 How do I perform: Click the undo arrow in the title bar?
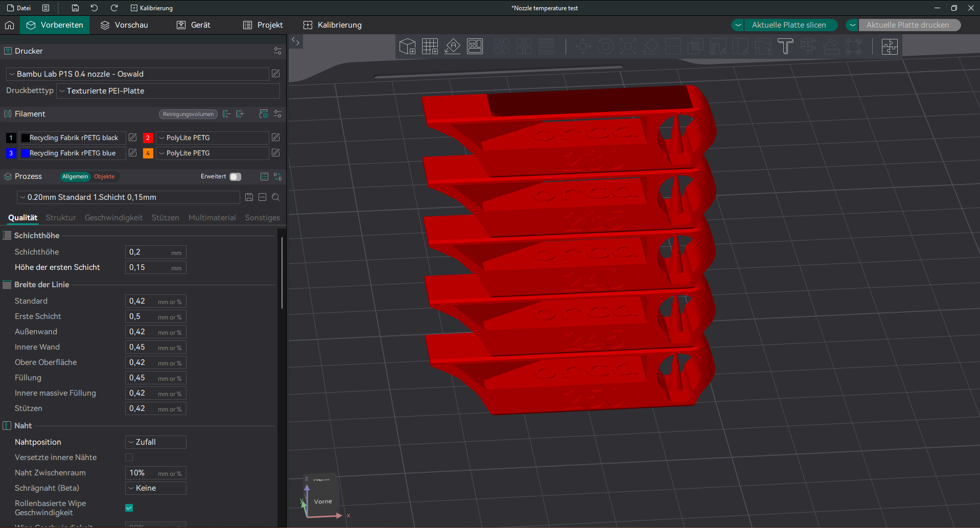click(94, 8)
